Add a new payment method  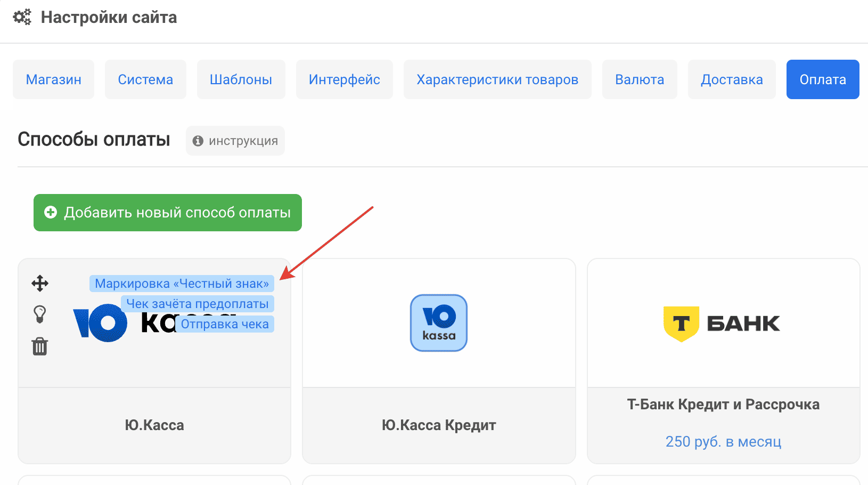168,213
